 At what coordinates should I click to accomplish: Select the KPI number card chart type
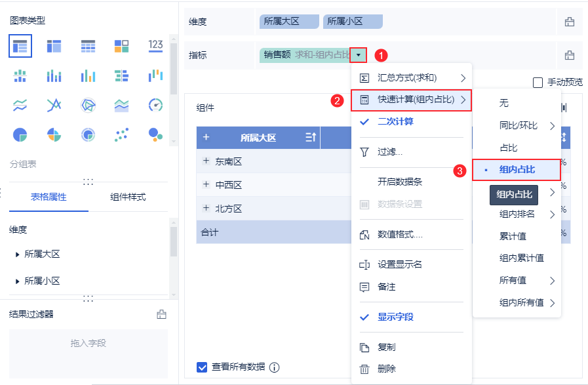click(x=155, y=46)
